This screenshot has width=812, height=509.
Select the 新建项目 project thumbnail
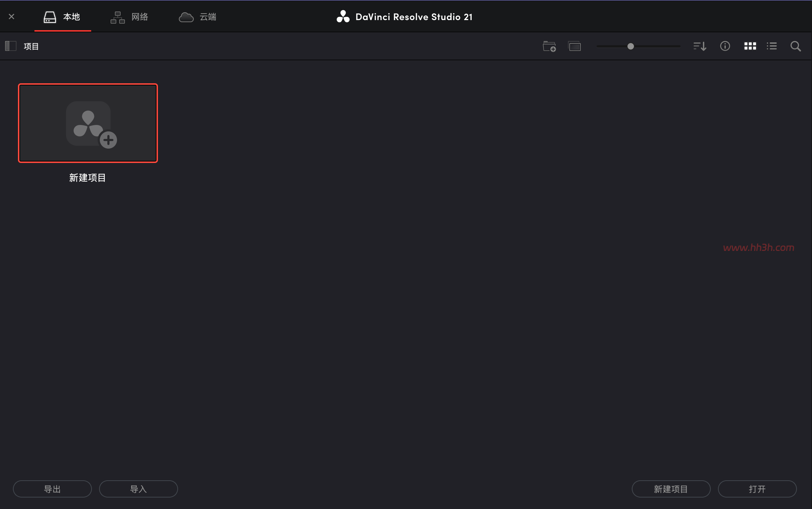coord(88,123)
